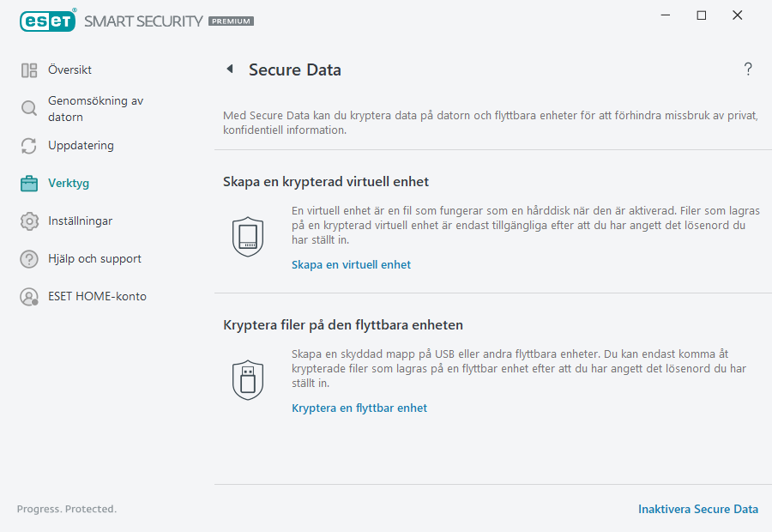Select the ESET HOME-konto account icon

pos(29,296)
